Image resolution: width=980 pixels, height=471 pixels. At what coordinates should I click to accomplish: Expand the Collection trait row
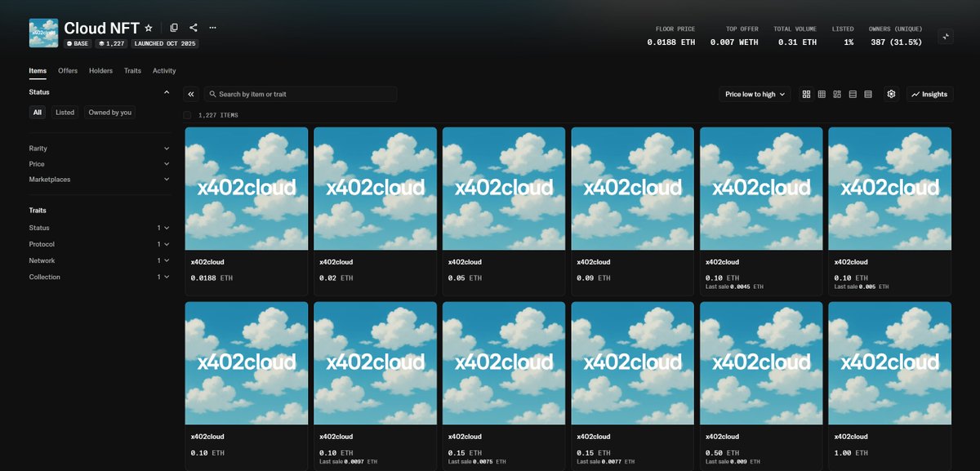click(x=100, y=277)
